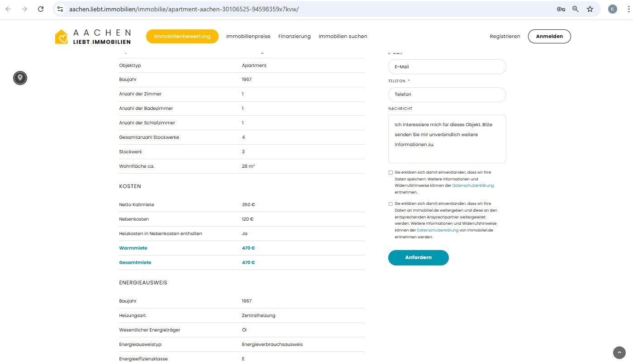The width and height of the screenshot is (633, 364).
Task: Click the browser back arrow
Action: point(8,9)
